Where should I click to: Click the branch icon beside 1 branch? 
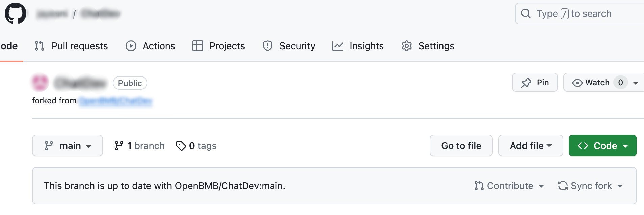tap(119, 146)
